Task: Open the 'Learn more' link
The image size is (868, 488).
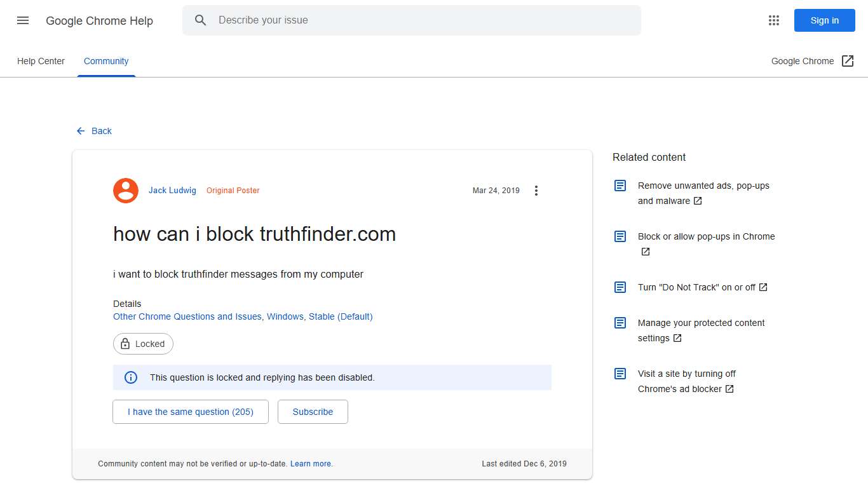Action: 311,463
